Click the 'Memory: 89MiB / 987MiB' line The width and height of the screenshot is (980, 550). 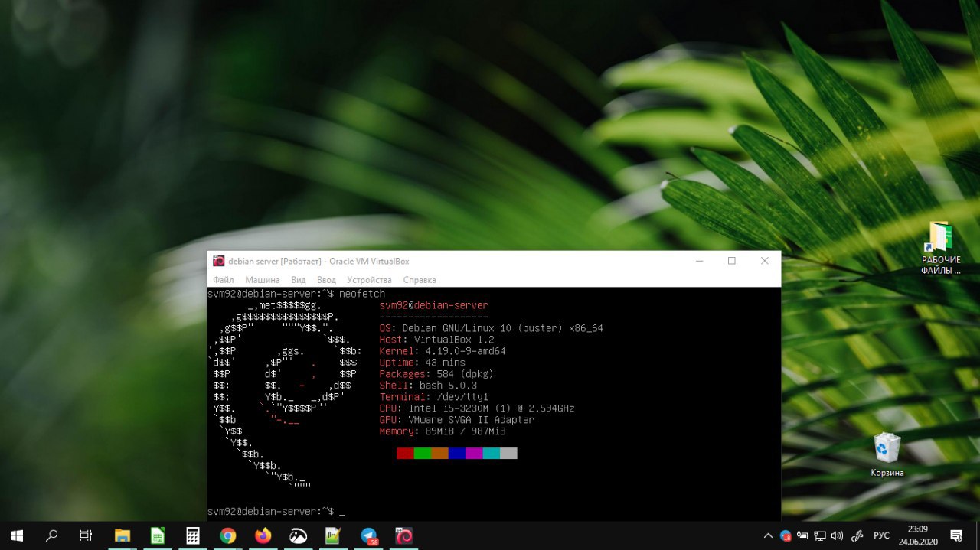443,431
